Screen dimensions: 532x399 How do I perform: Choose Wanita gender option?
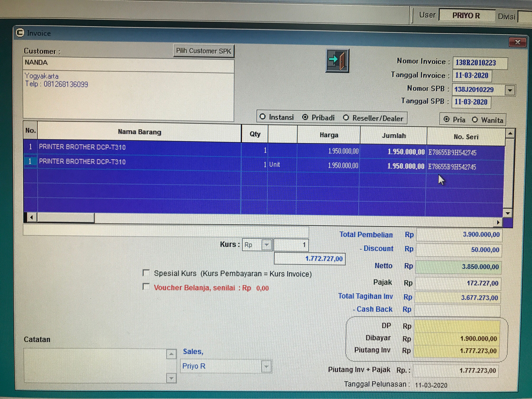click(474, 120)
